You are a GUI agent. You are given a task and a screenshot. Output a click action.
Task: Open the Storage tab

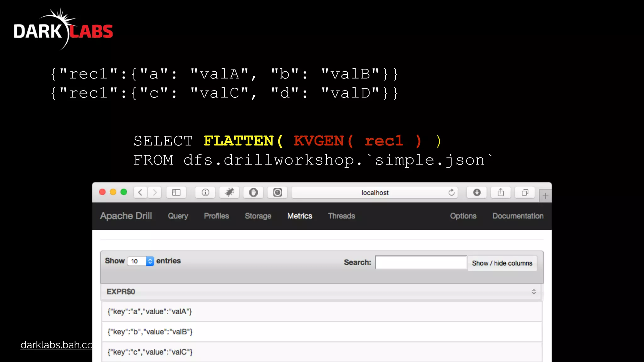(x=258, y=216)
